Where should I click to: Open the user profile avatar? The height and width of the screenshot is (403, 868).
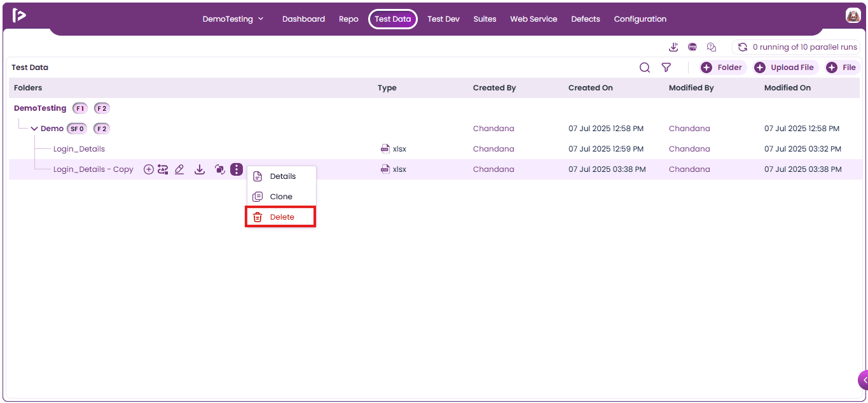pyautogui.click(x=853, y=16)
